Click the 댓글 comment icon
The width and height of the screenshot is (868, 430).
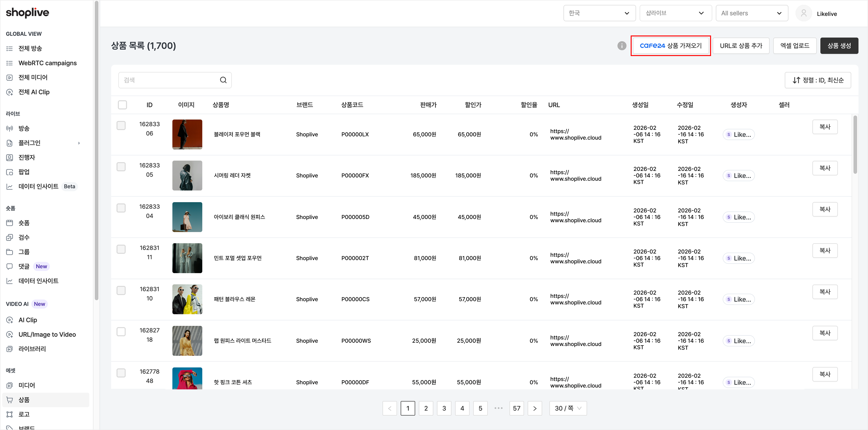(x=9, y=266)
